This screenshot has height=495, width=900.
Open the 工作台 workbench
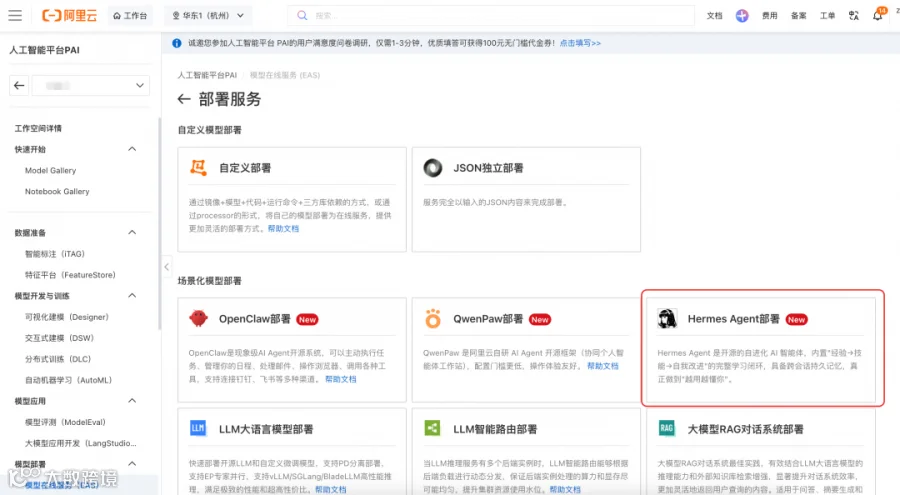pyautogui.click(x=130, y=16)
